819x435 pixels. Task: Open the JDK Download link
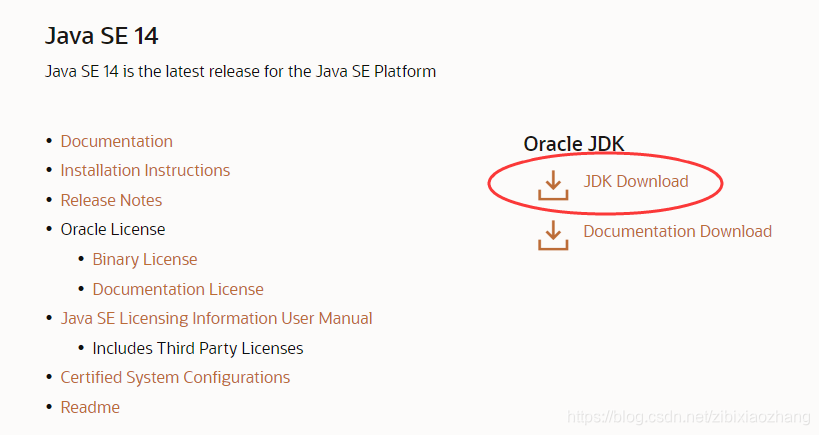(636, 181)
